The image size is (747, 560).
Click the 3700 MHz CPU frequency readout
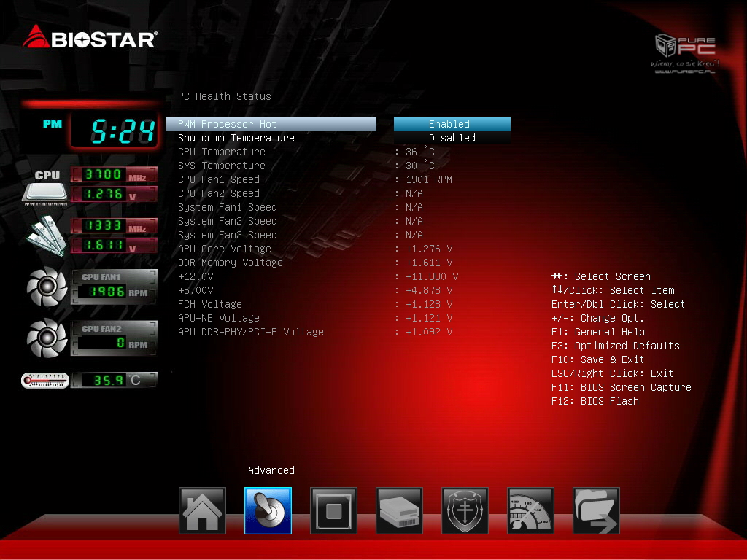115,174
